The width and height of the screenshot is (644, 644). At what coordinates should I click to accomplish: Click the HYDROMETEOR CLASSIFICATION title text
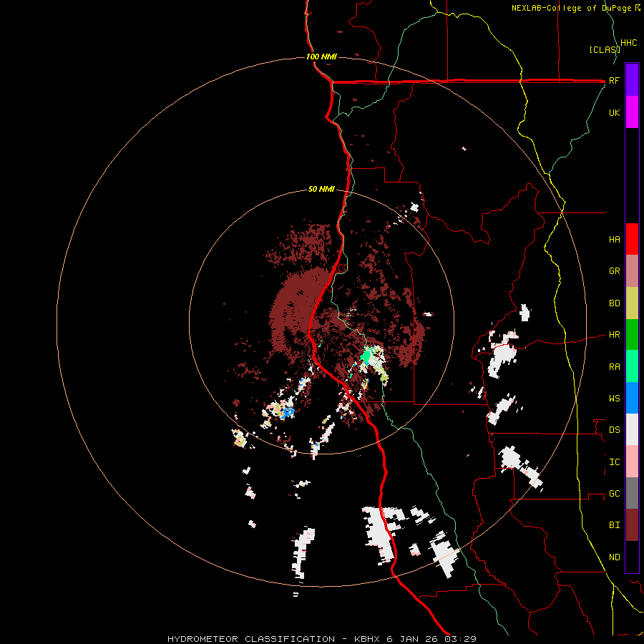[251, 639]
